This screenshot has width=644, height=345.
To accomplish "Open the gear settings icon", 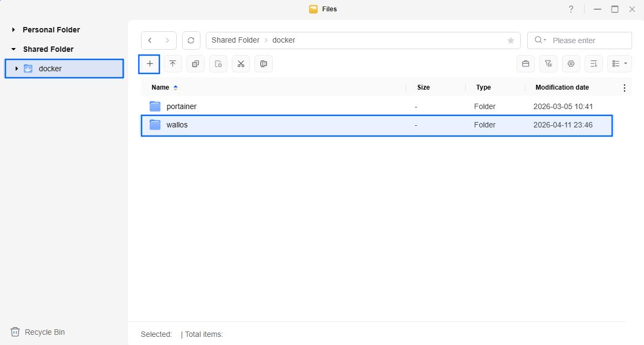I will (571, 64).
